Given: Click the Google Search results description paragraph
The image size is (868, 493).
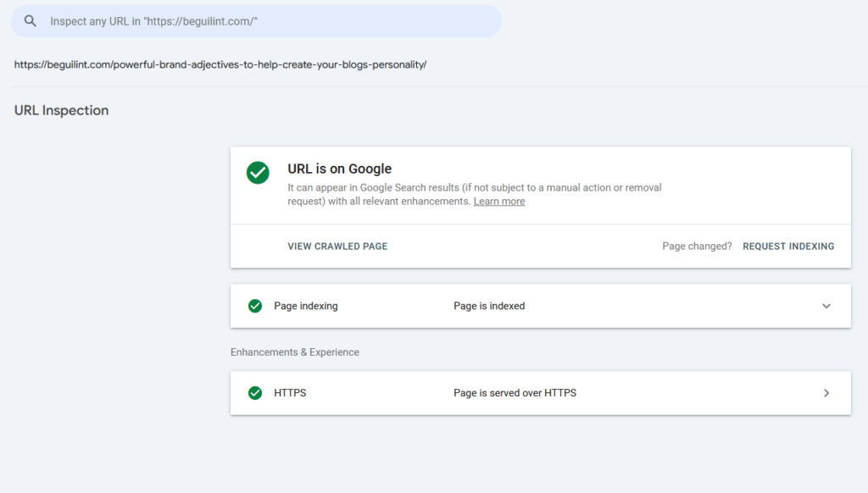Looking at the screenshot, I should click(475, 194).
